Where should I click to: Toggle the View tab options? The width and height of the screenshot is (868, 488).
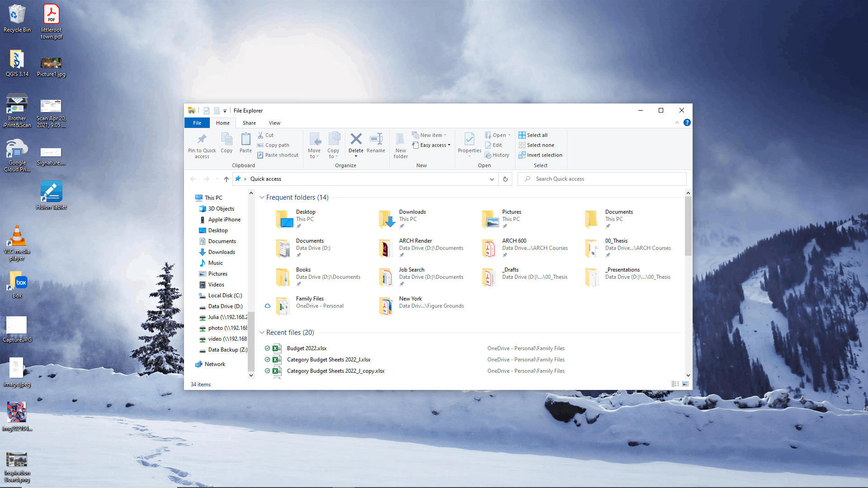[274, 123]
